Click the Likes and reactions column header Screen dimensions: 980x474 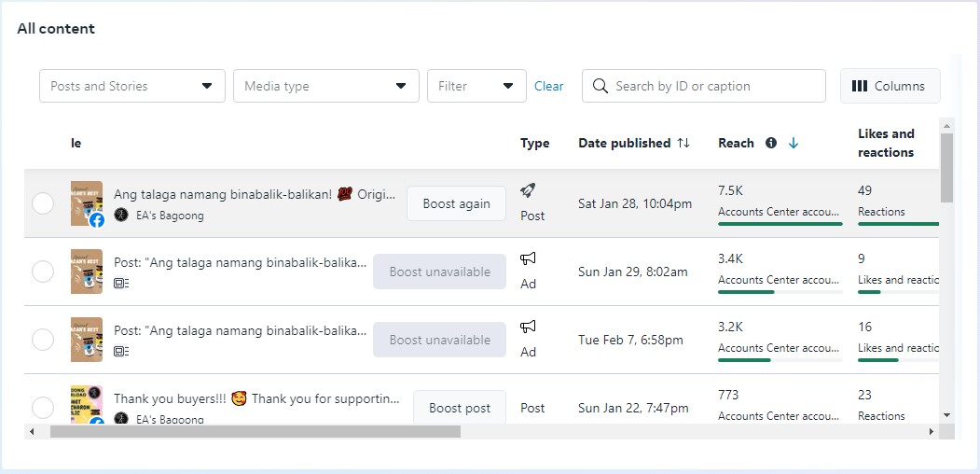[x=886, y=143]
